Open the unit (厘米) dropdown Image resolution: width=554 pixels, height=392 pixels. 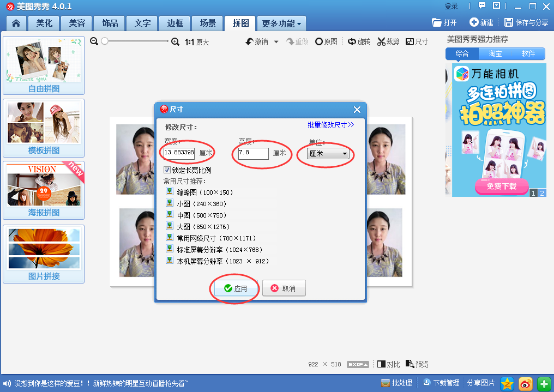[329, 154]
